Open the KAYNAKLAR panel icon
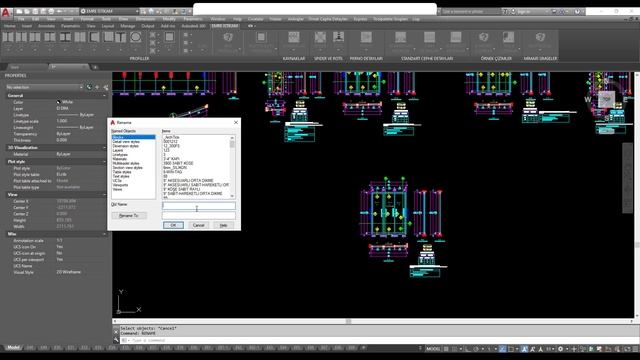 pos(293,38)
